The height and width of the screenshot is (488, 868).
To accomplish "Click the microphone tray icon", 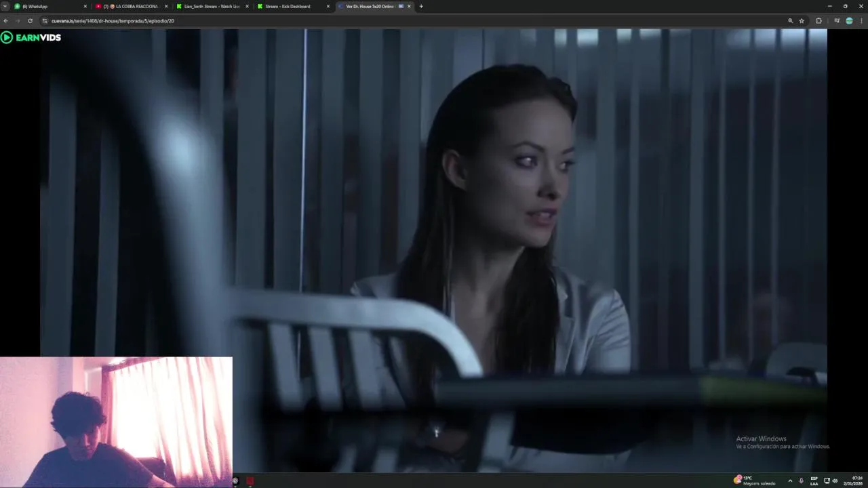I will coord(801,481).
